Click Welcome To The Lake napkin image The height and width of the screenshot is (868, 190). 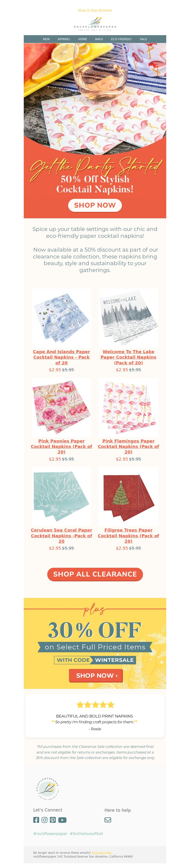[x=128, y=318]
